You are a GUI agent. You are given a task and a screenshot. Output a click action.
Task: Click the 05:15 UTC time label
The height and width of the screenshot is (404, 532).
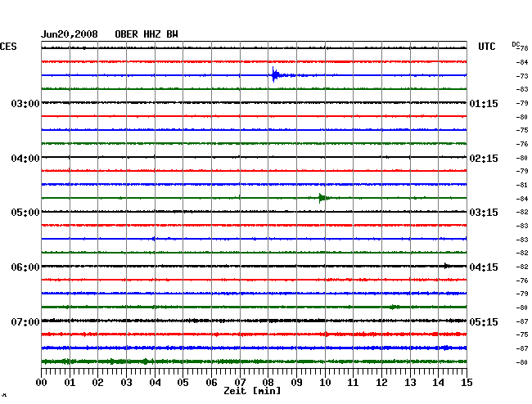point(484,321)
